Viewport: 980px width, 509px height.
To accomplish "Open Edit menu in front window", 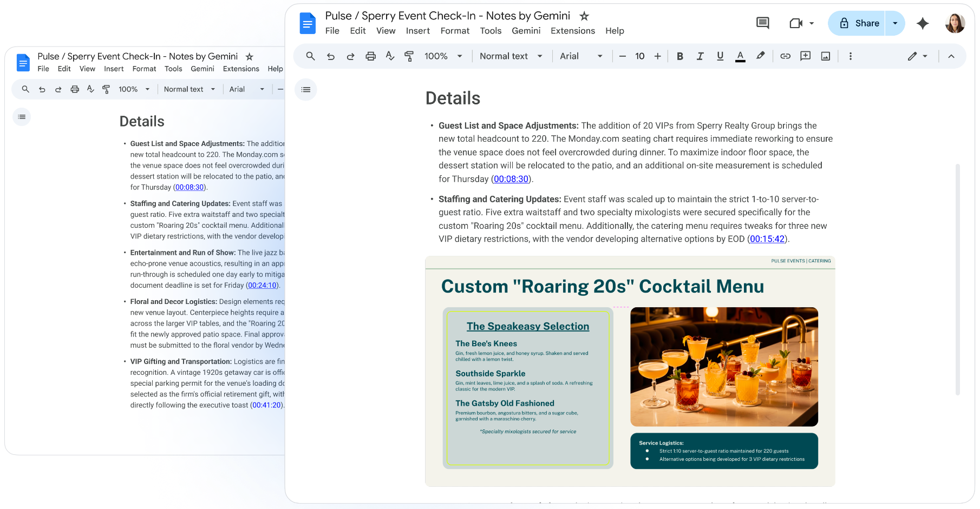I will tap(358, 31).
